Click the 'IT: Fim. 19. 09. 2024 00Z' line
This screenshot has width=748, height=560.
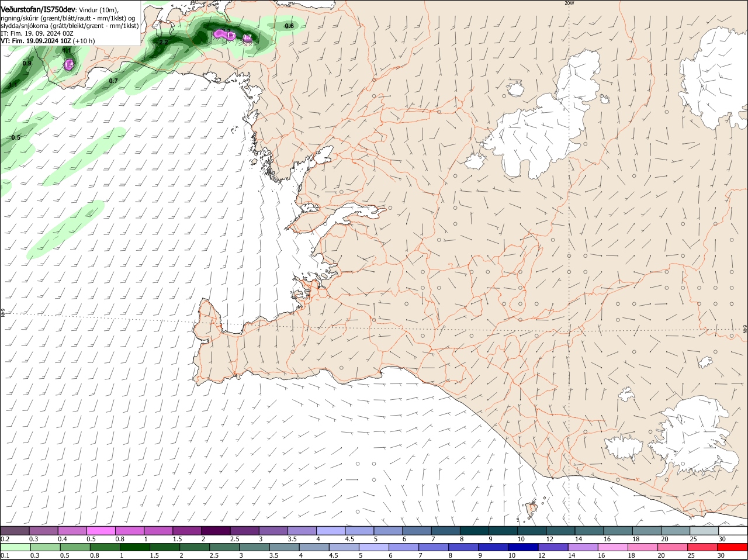point(37,33)
